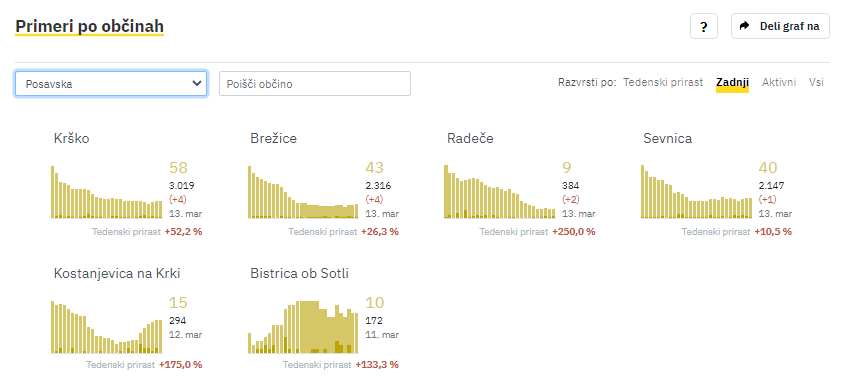Open Kostanjevica na Krki chart
Screen dimensions: 853x388
[107, 327]
